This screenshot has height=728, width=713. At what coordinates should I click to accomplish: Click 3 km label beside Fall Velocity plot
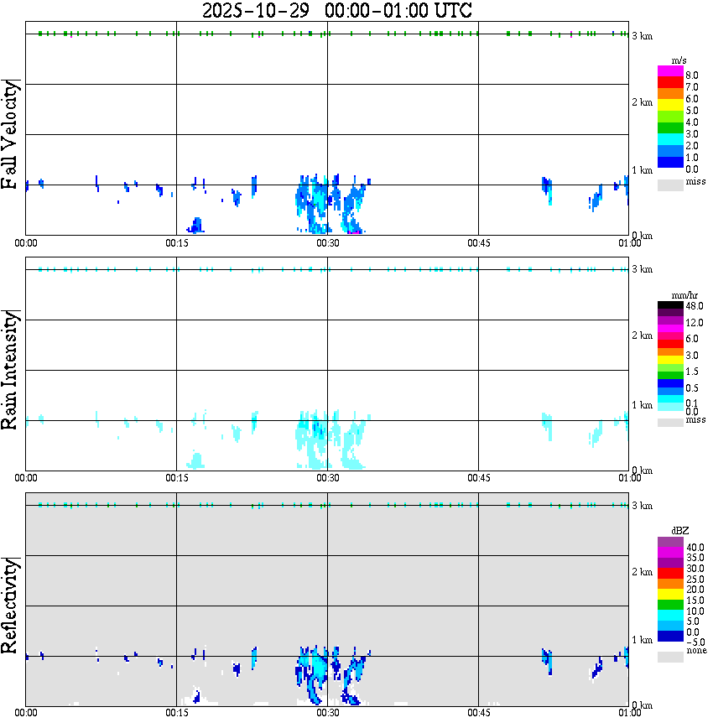pos(642,36)
